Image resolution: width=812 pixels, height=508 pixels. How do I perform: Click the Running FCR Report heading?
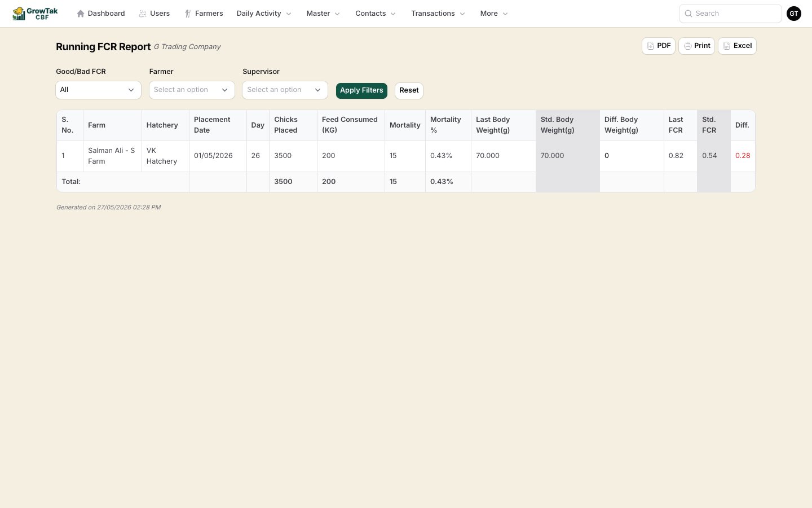pyautogui.click(x=103, y=47)
